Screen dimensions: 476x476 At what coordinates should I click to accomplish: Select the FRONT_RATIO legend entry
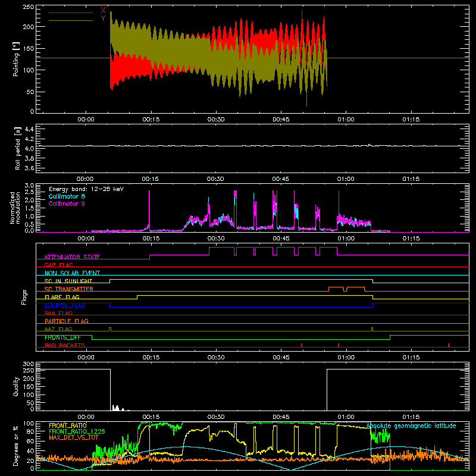(68, 425)
